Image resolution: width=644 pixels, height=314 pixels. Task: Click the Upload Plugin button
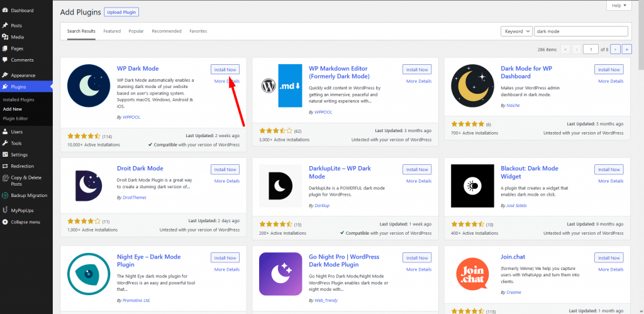pos(121,13)
